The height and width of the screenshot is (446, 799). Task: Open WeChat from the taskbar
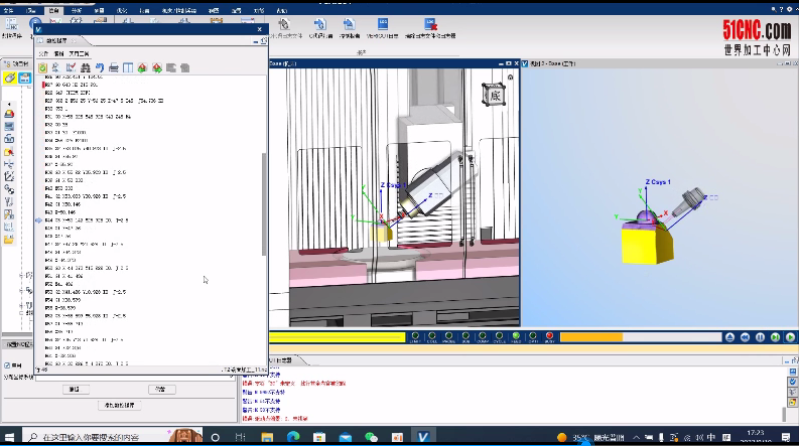pyautogui.click(x=372, y=437)
